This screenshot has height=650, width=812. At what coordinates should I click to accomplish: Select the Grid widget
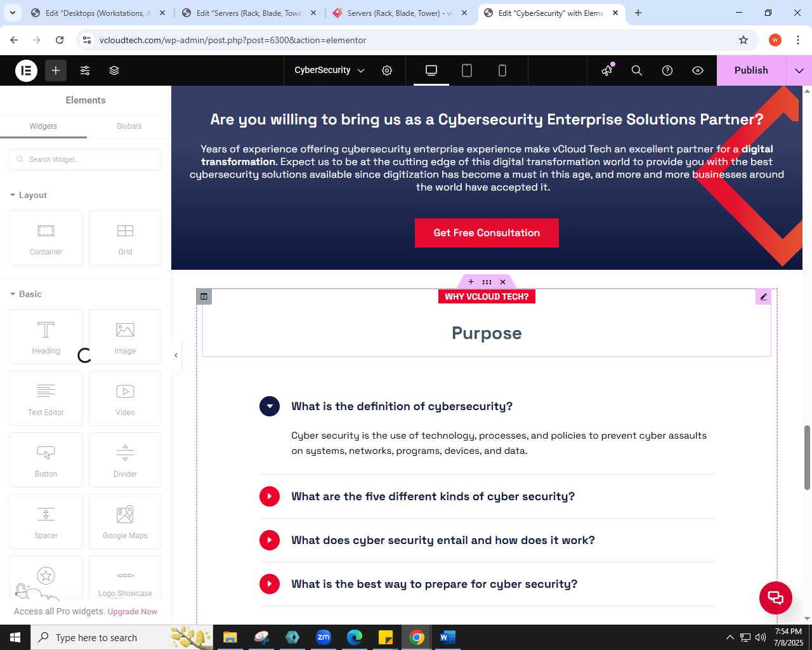coord(125,238)
